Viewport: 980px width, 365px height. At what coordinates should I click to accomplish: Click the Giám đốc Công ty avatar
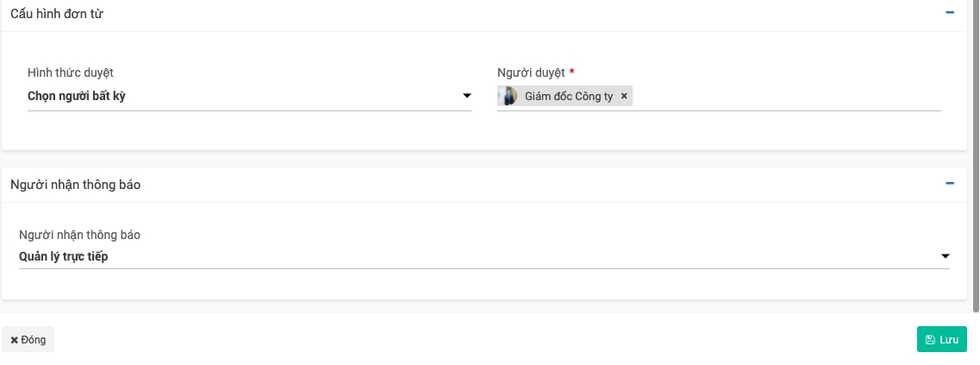pos(509,96)
